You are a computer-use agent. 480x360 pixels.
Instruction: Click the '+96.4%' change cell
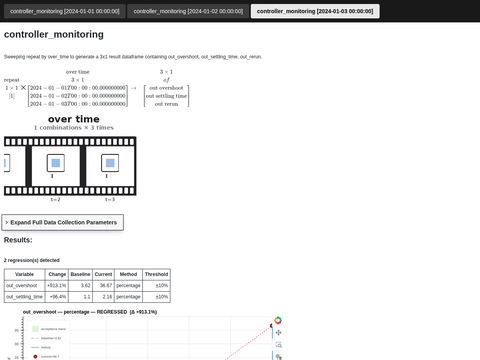pos(57,297)
